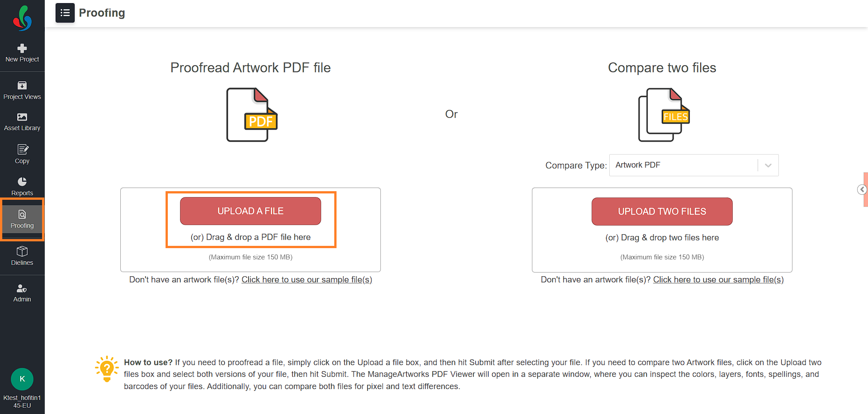Screen dimensions: 868x414
Task: Click the user avatar labeled K
Action: coord(22,379)
